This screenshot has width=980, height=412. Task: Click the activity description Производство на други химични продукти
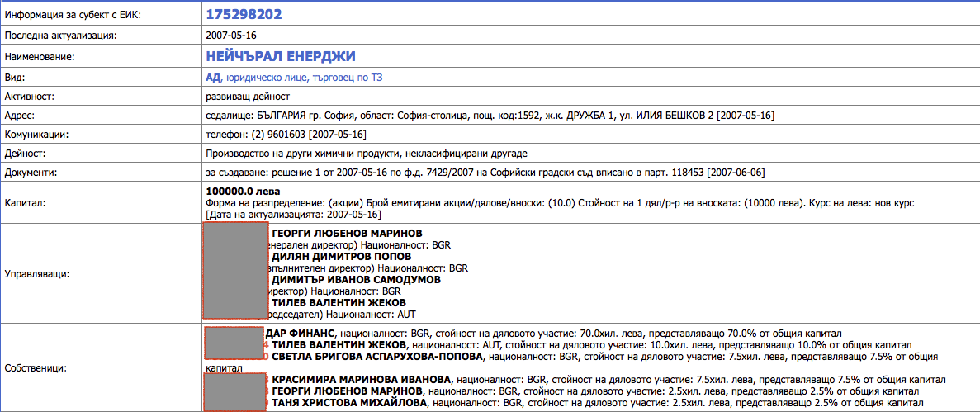pyautogui.click(x=366, y=154)
